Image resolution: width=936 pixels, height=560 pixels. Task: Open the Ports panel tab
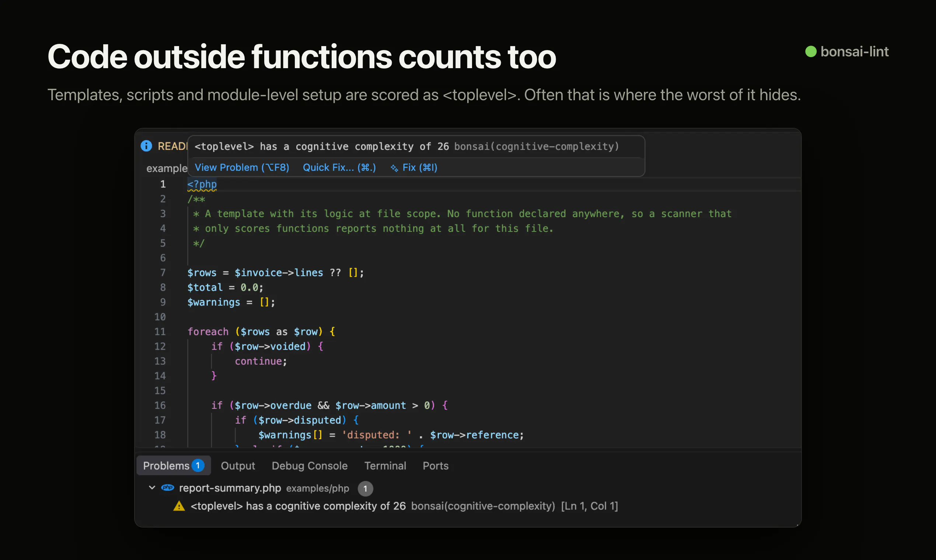tap(436, 466)
